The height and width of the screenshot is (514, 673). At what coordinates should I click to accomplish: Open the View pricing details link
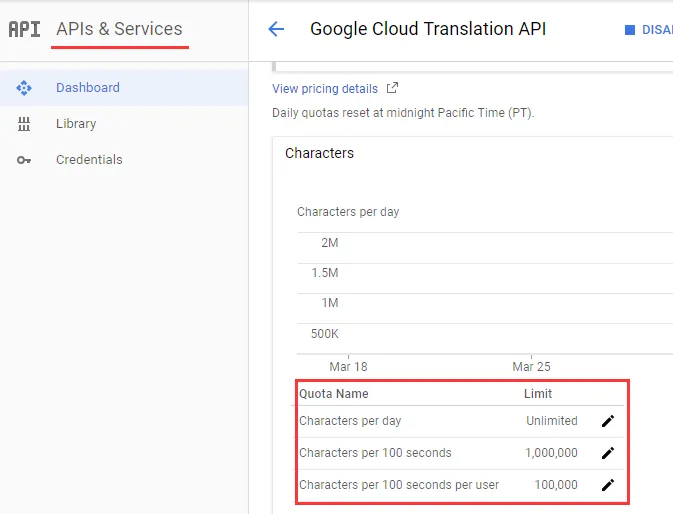click(325, 89)
